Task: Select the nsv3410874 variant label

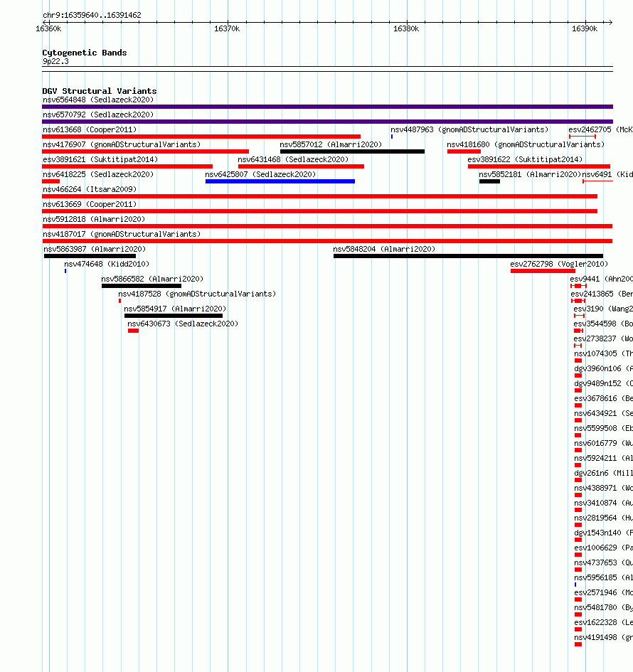Action: [x=603, y=503]
